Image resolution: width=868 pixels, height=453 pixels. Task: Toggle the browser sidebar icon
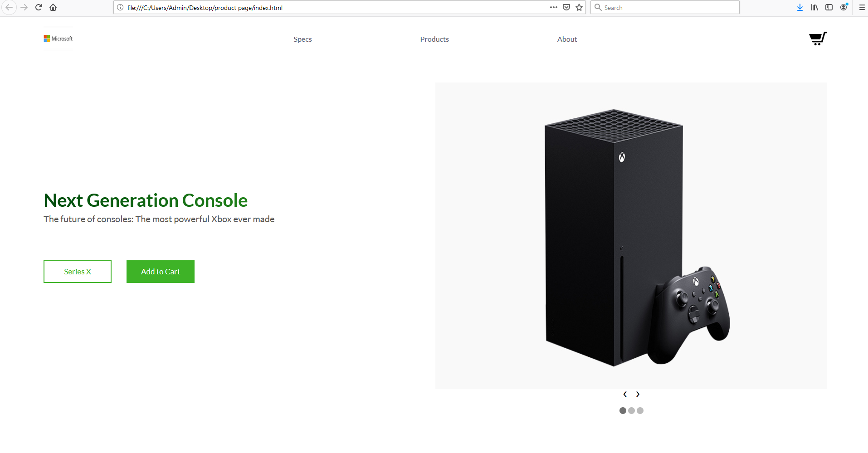[x=829, y=7]
